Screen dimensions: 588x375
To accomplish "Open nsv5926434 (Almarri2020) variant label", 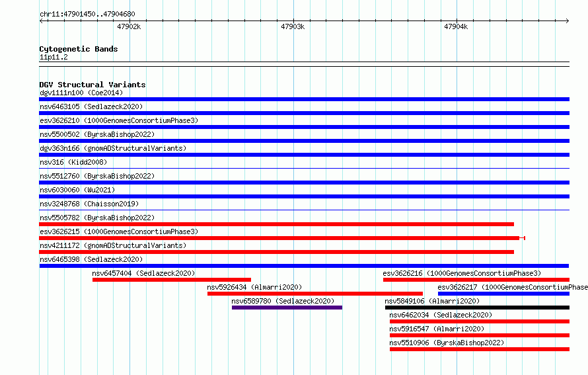I will pos(254,287).
